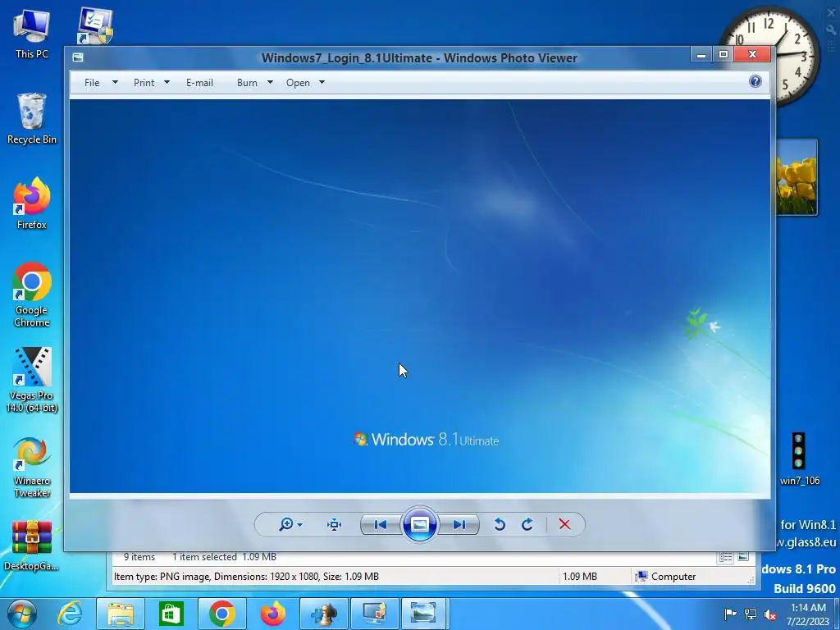This screenshot has height=630, width=840.
Task: Click the taskbar clock 1:14 AM
Action: click(808, 614)
